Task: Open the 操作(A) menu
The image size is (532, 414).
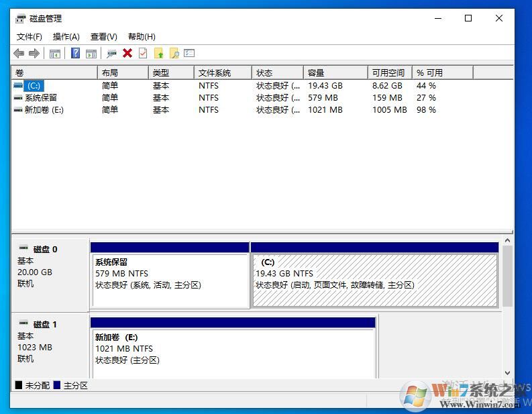Action: pyautogui.click(x=66, y=37)
